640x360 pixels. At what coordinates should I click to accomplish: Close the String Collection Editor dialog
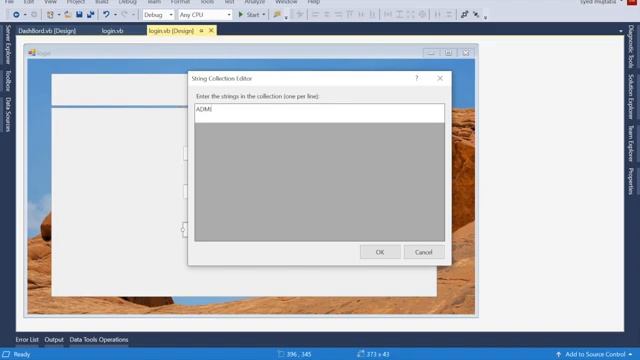[x=440, y=78]
